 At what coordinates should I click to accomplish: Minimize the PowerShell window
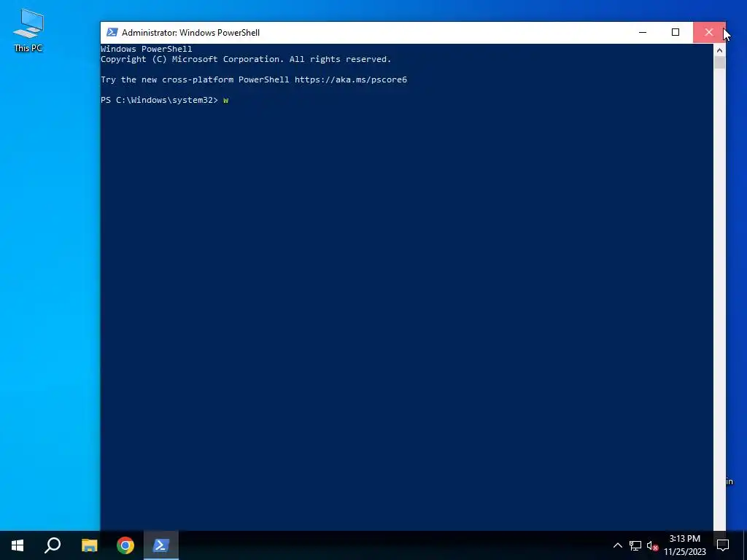pos(643,32)
